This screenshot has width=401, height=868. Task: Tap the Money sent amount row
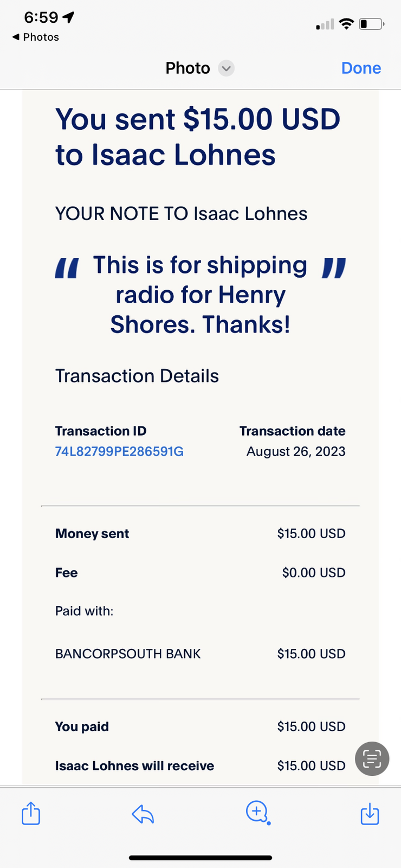200,533
